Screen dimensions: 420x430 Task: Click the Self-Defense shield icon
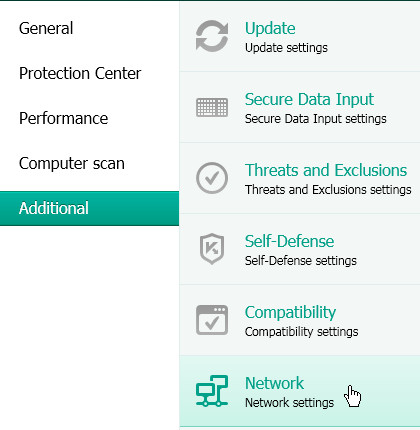(x=212, y=249)
